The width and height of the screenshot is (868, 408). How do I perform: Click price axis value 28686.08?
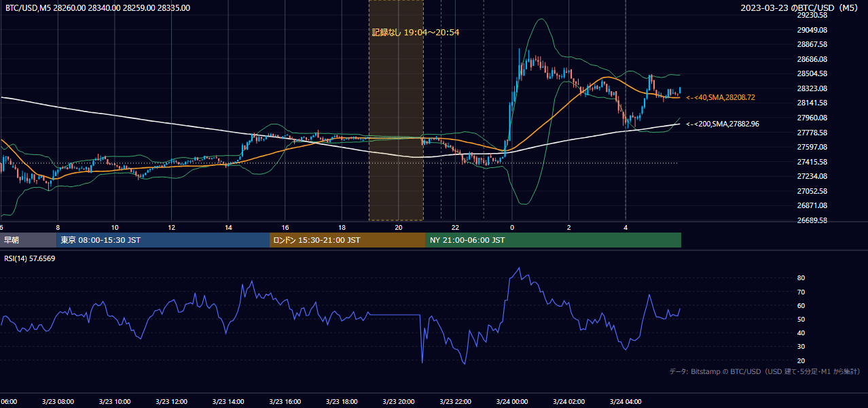click(x=812, y=59)
